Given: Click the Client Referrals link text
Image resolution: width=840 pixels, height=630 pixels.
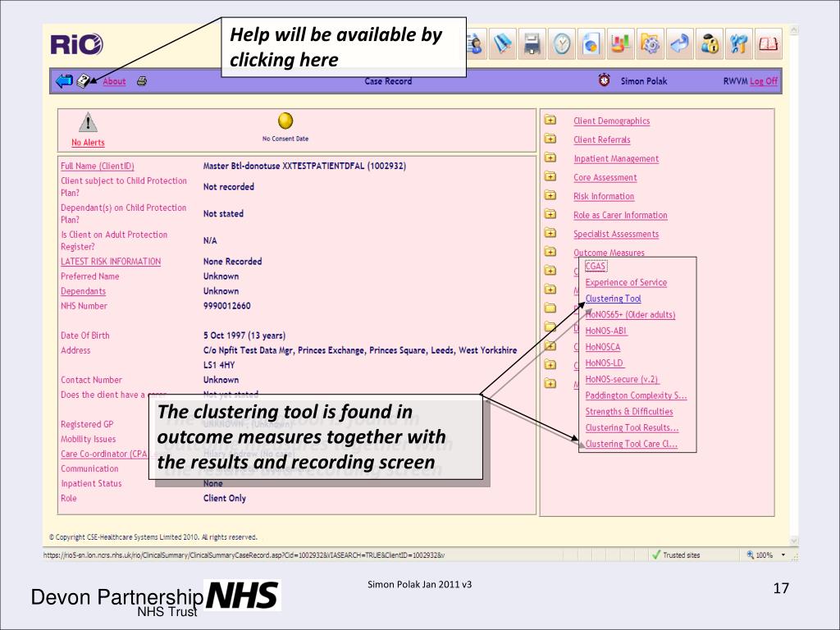Looking at the screenshot, I should click(x=601, y=139).
